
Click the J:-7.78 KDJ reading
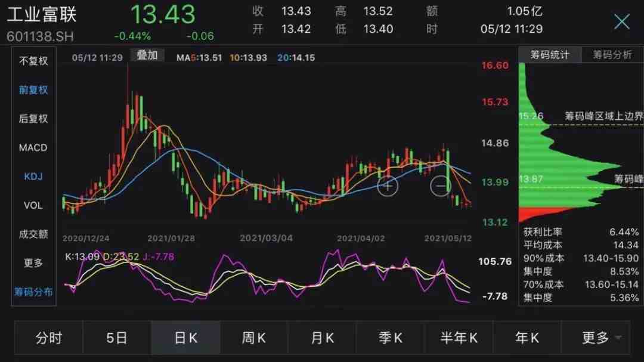tap(159, 257)
